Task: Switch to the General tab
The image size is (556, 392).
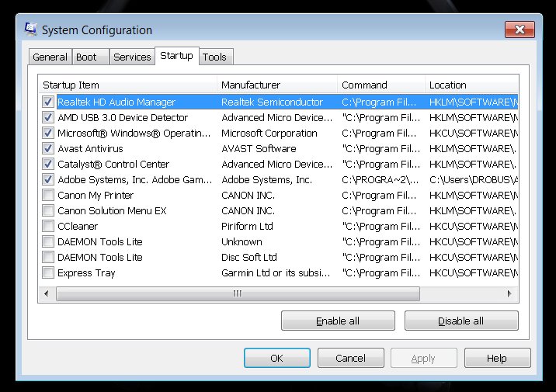Action: click(x=50, y=57)
